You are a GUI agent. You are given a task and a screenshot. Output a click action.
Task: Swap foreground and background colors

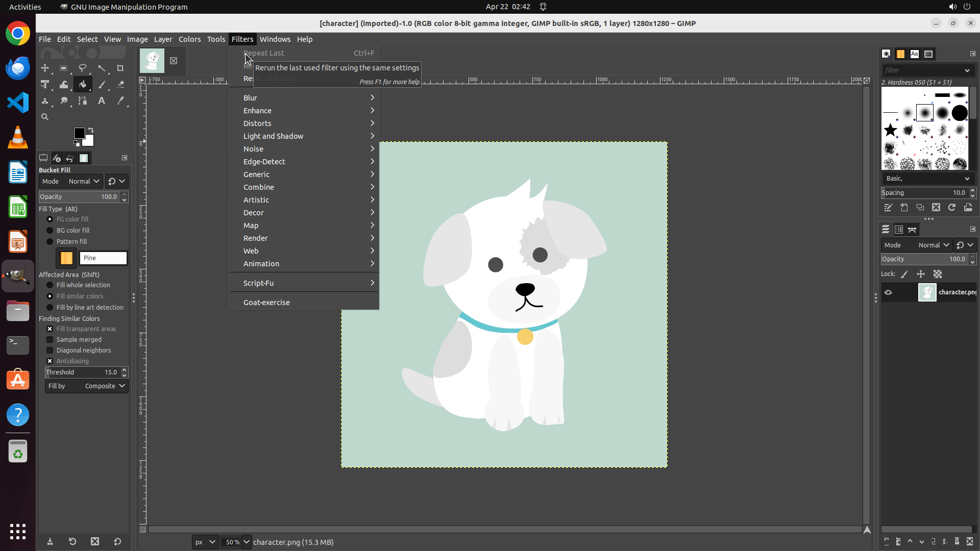coord(91,130)
